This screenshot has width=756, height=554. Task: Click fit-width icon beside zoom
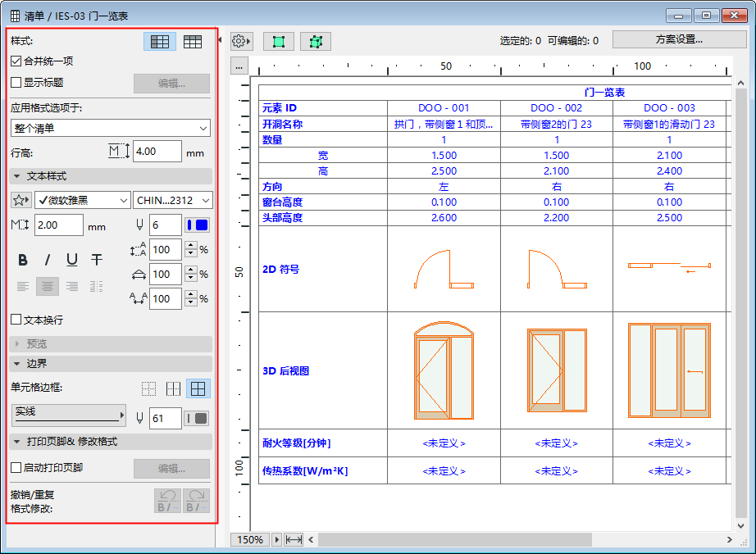[x=294, y=539]
